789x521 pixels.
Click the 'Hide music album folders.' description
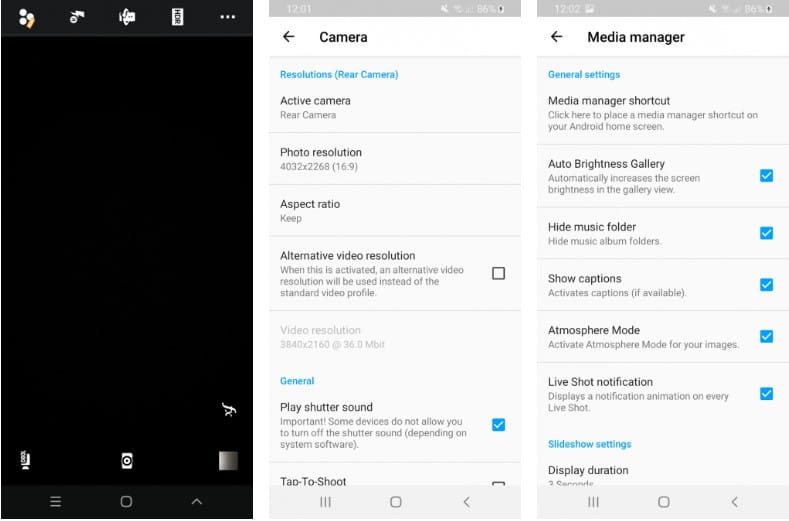tap(604, 241)
